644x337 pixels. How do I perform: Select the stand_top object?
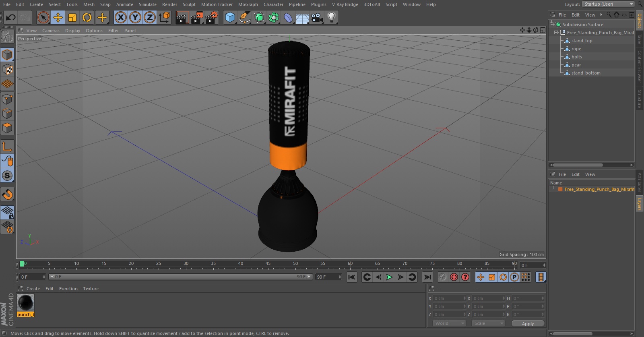pyautogui.click(x=582, y=41)
